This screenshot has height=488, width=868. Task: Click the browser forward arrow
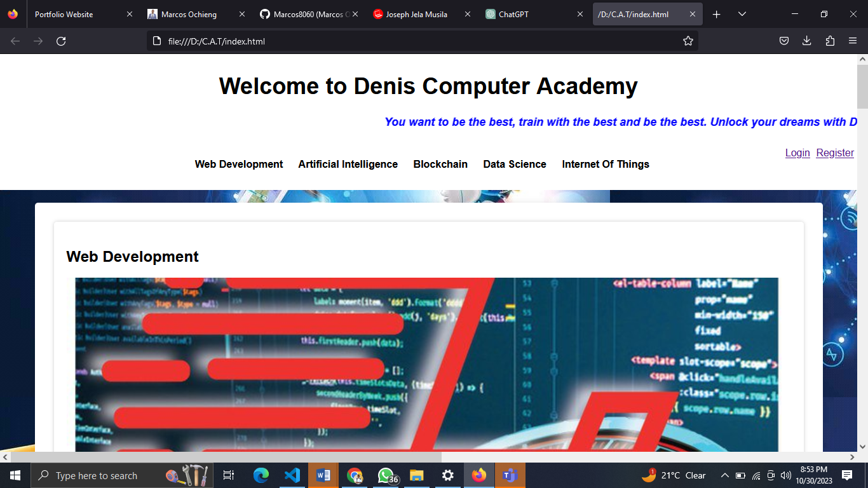tap(38, 41)
